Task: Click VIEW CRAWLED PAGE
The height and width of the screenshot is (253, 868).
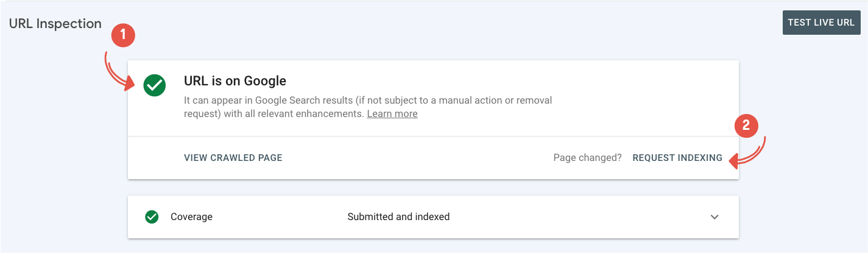Action: click(233, 158)
